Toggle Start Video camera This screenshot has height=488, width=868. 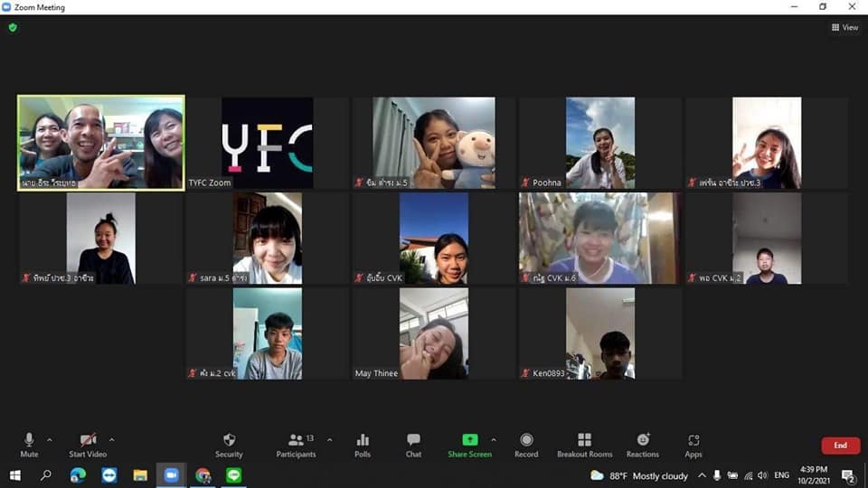pos(89,445)
